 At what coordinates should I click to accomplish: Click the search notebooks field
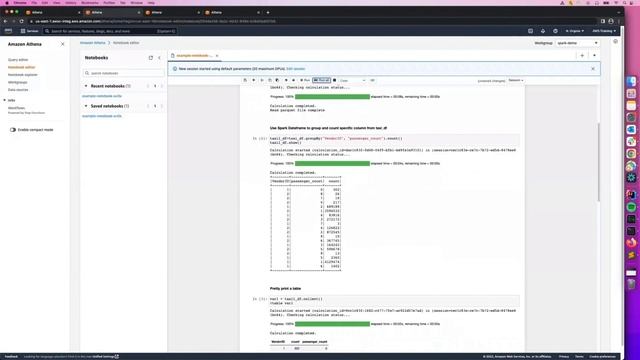(124, 73)
